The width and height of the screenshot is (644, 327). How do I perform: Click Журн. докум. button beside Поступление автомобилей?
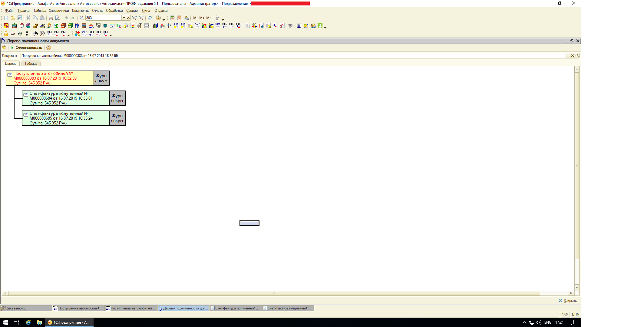(101, 78)
